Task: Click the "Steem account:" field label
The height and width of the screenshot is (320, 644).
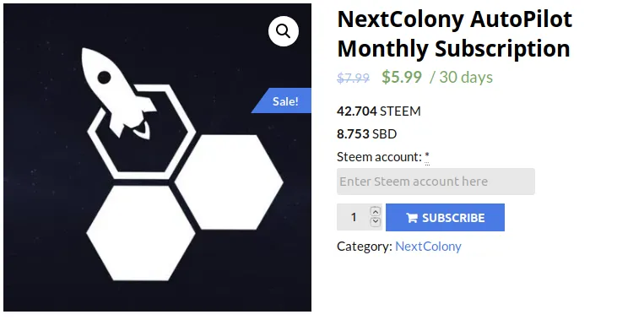Action: click(379, 157)
